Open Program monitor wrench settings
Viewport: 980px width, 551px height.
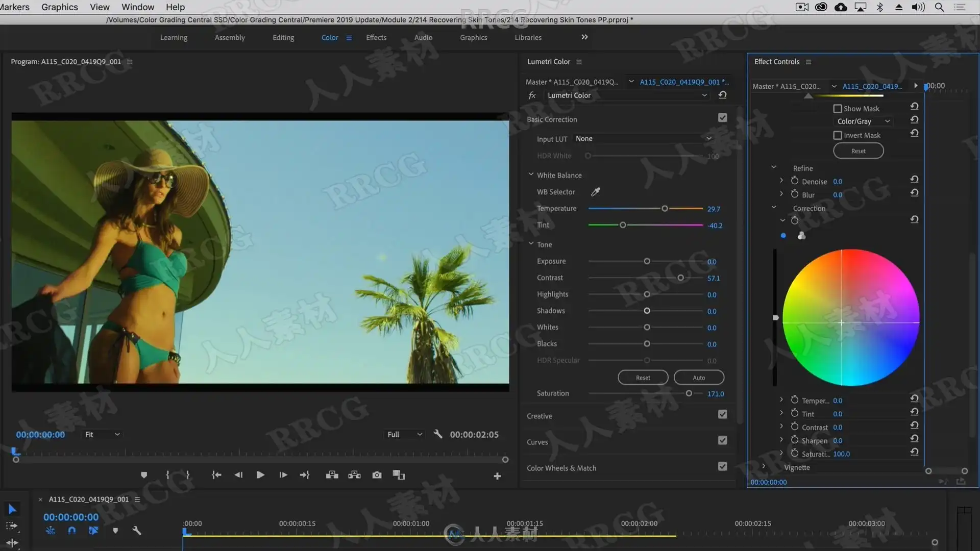[437, 434]
